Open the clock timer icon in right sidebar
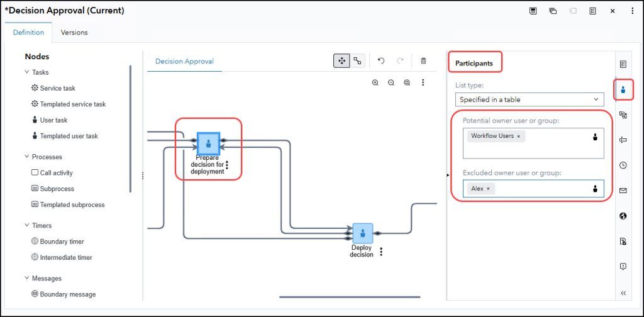 (x=623, y=165)
